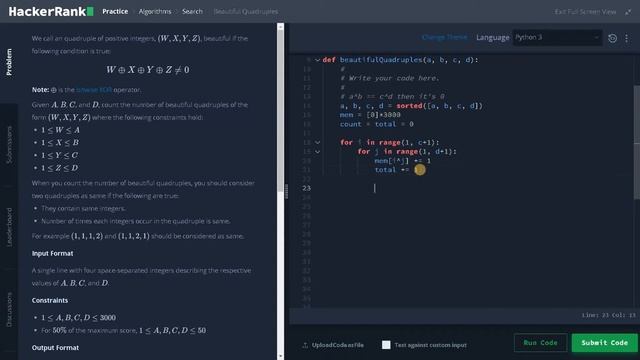Open the editor more-options menu
The image size is (640, 360).
click(x=627, y=38)
